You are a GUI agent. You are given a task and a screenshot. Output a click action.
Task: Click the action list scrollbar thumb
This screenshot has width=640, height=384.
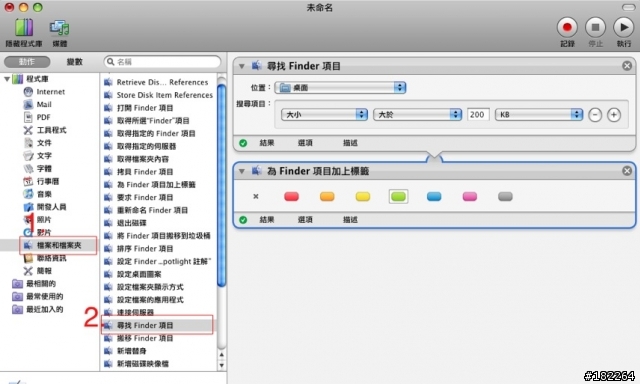point(222,185)
